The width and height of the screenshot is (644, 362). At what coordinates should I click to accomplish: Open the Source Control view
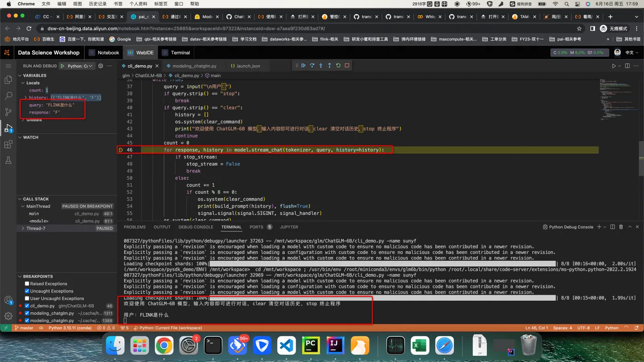coord(8,112)
